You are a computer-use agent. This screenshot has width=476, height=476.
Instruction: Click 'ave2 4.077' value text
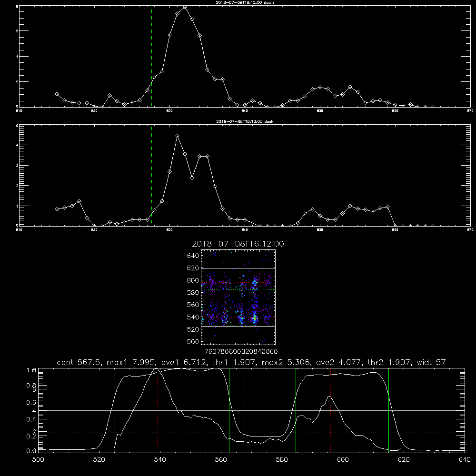339,362
